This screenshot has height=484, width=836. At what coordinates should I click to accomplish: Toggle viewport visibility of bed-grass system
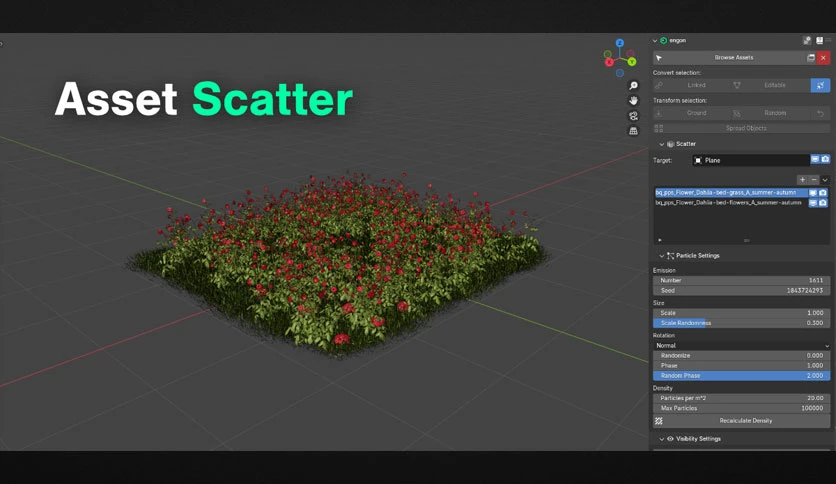point(813,192)
